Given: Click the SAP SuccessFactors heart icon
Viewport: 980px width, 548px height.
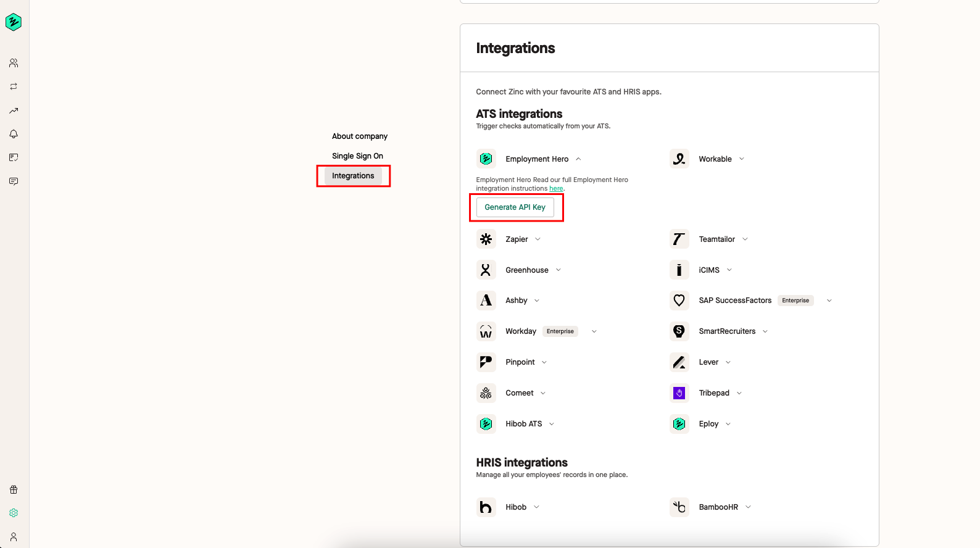Looking at the screenshot, I should 679,301.
